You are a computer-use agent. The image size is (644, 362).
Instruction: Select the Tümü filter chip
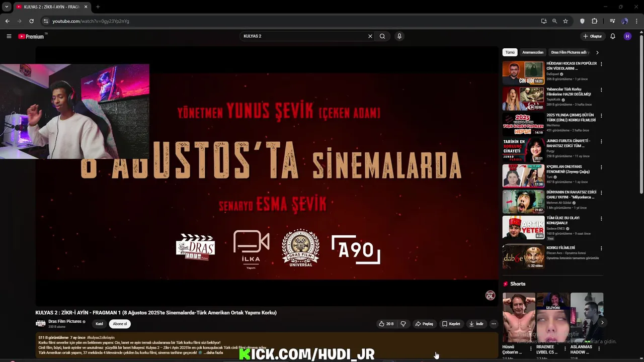(510, 52)
